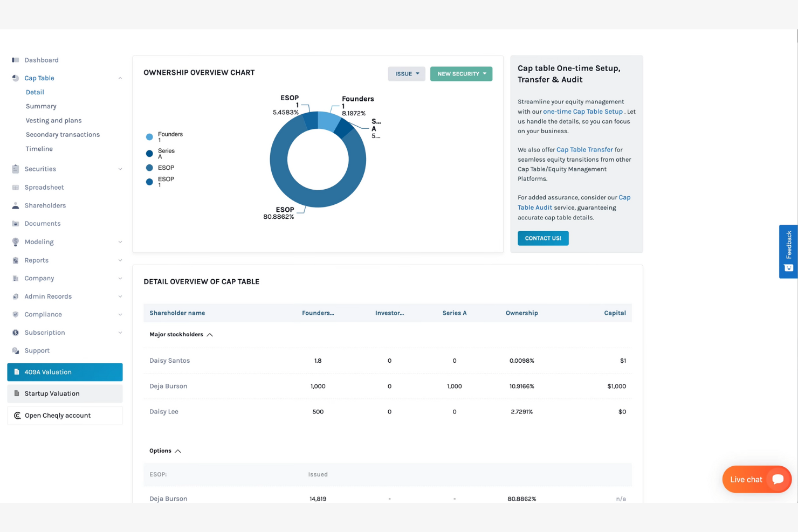
Task: Open the Live chat widget
Action: tap(756, 479)
